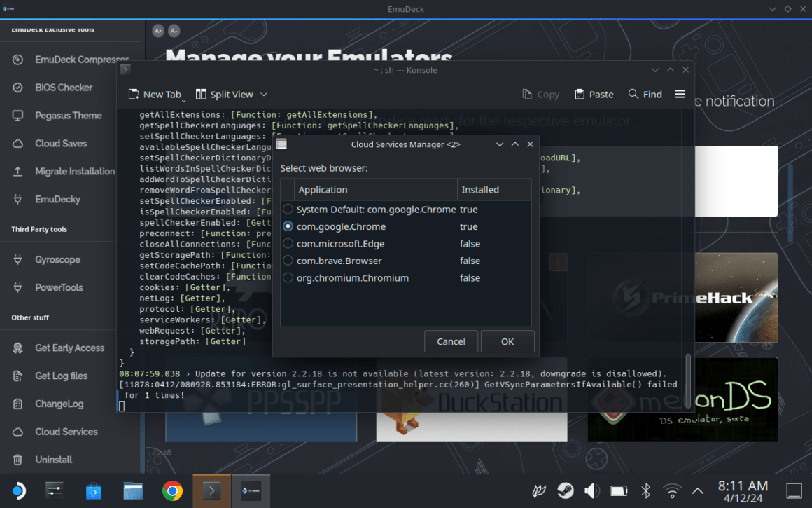Open Pegasus Theme in sidebar
Screen dimensions: 812x508
click(57, 116)
